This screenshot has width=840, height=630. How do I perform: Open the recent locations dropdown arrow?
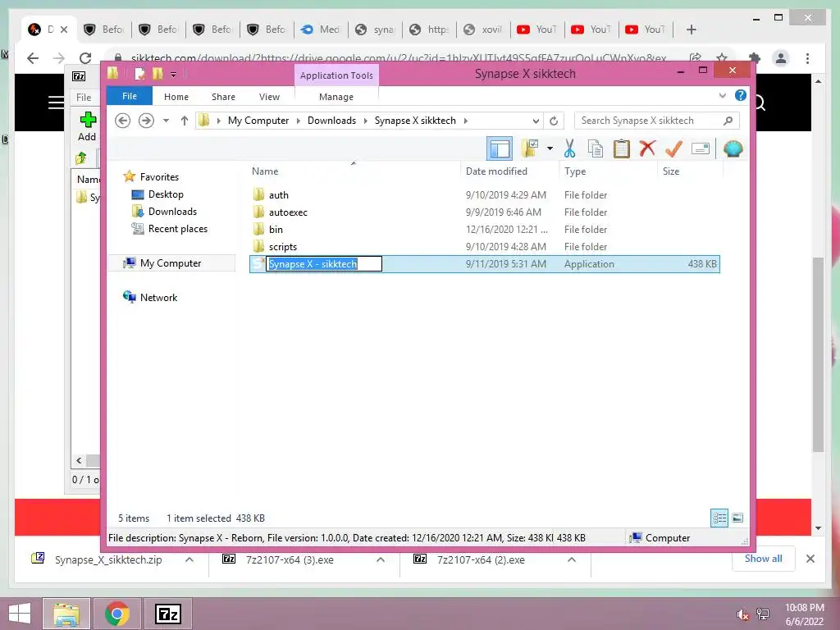pos(166,121)
